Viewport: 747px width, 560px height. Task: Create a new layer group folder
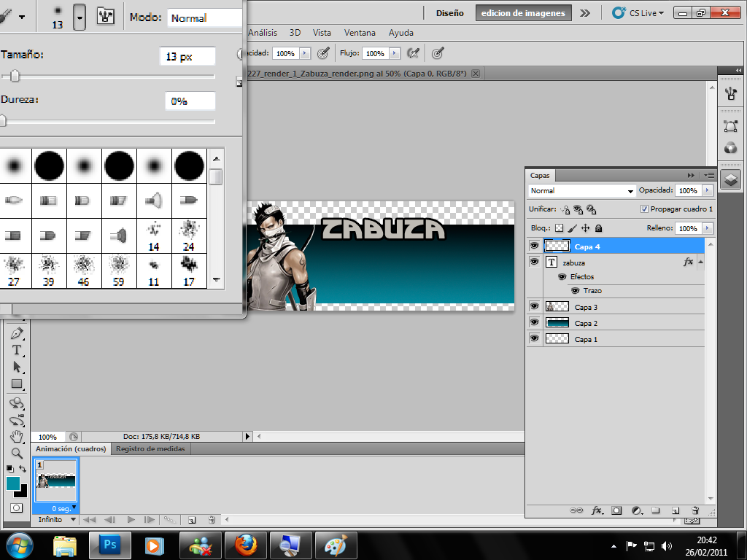(x=656, y=510)
